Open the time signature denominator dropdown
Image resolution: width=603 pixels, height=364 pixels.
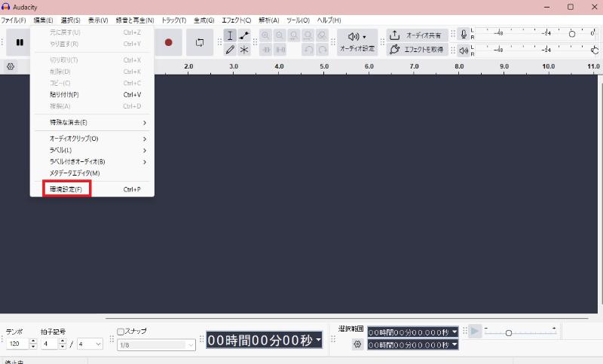click(90, 344)
